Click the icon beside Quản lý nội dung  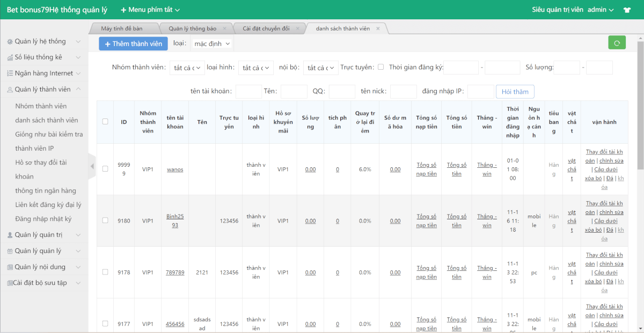[10, 267]
